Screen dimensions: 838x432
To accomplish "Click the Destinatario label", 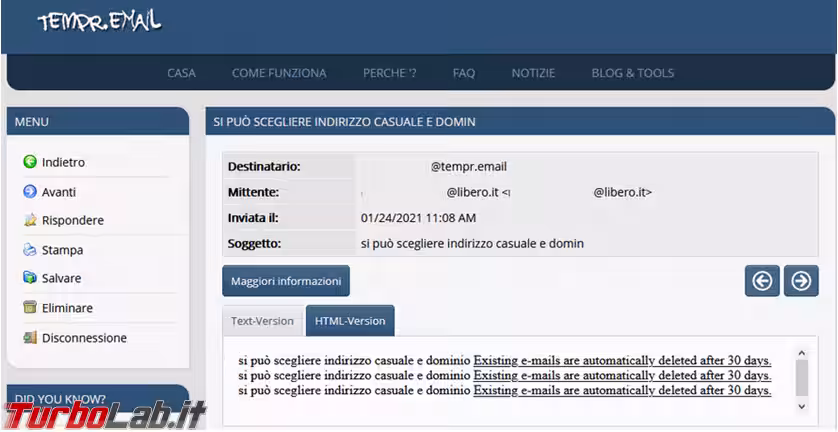I will tap(264, 167).
